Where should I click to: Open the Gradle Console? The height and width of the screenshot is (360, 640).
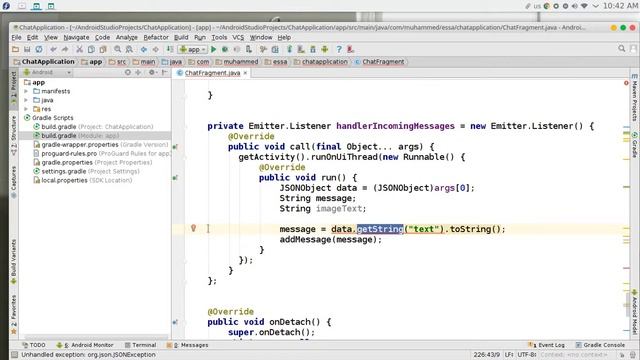(x=600, y=345)
